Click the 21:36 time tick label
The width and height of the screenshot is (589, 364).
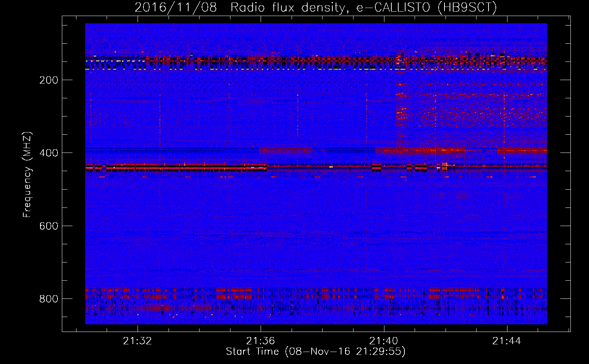pos(260,341)
